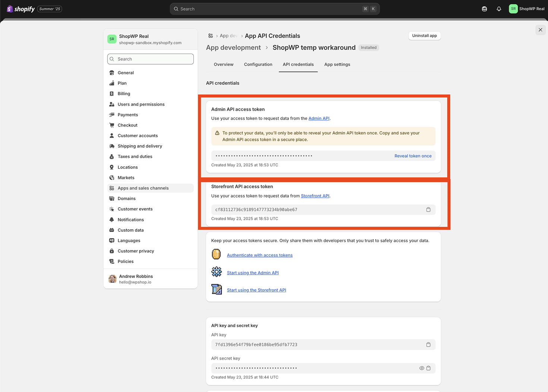Reveal the API secret key
The image size is (548, 392).
(422, 368)
